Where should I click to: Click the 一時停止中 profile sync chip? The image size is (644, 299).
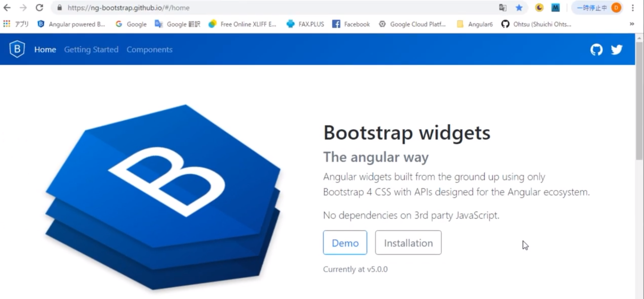(597, 7)
